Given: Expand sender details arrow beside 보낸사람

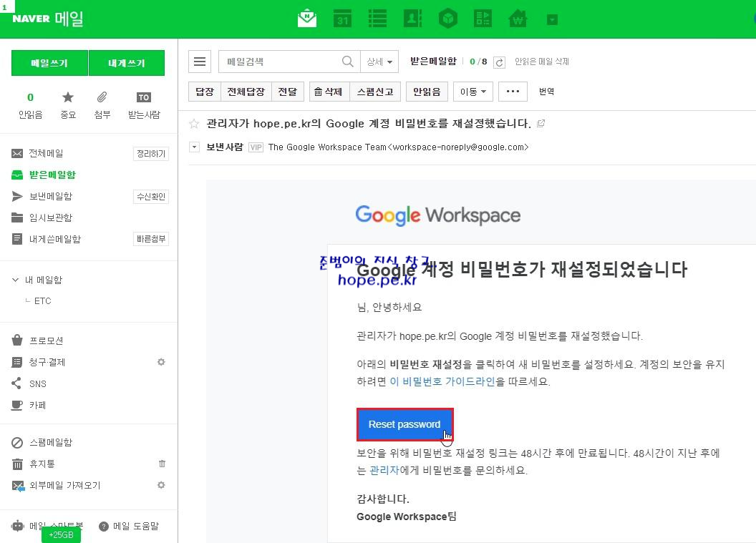Looking at the screenshot, I should pyautogui.click(x=194, y=147).
